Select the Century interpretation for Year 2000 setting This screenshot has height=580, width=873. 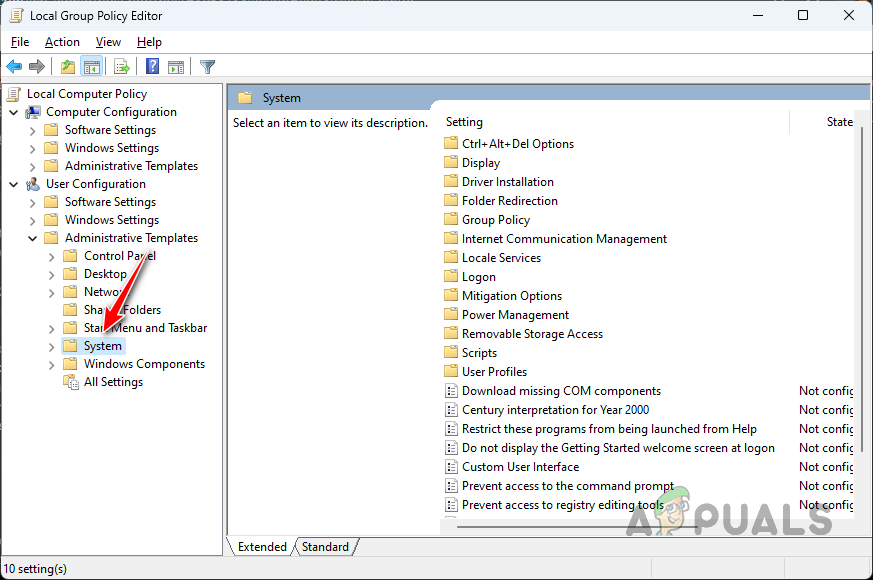(556, 409)
